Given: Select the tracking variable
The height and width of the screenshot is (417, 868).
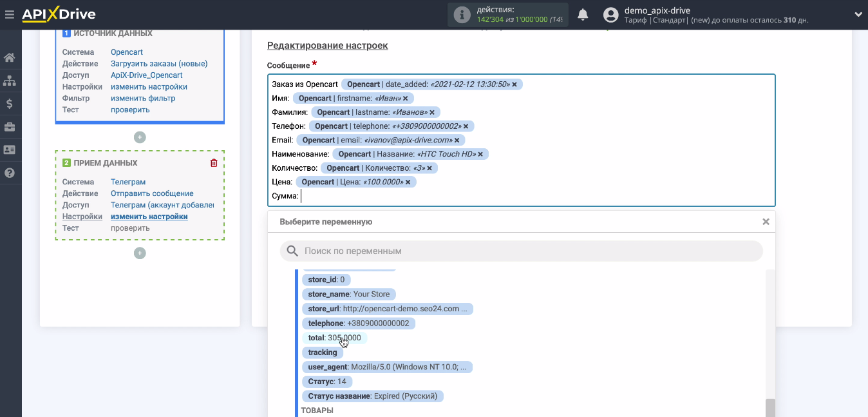Looking at the screenshot, I should click(x=323, y=353).
